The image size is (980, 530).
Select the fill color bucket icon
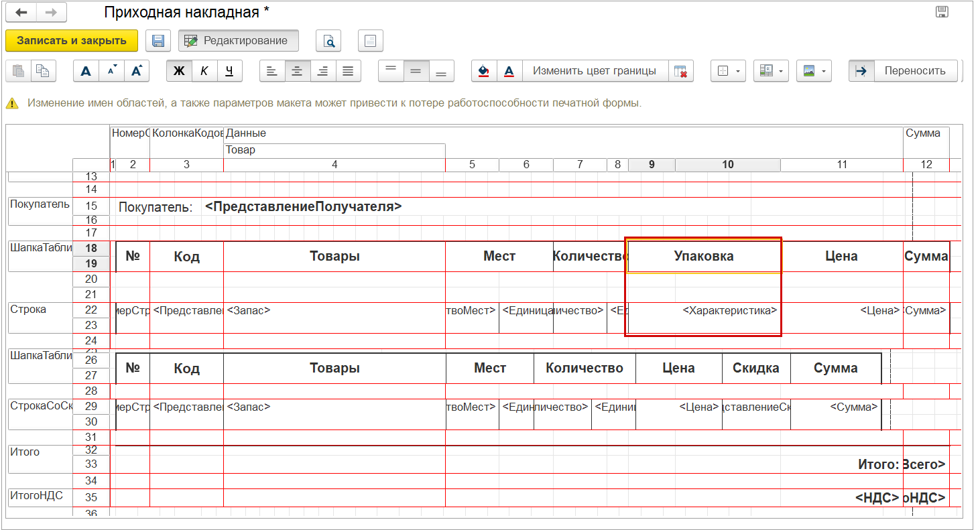pyautogui.click(x=483, y=70)
